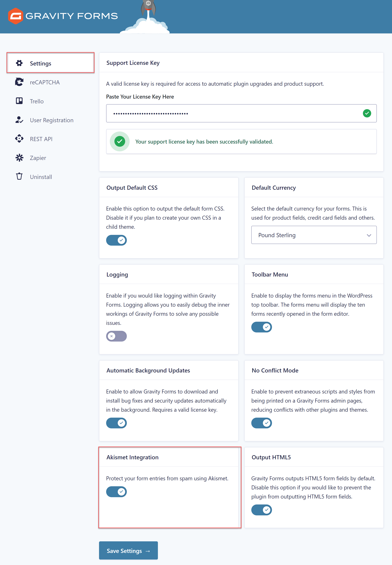The image size is (392, 565).
Task: Click the 'Default Currency' heading
Action: tap(274, 188)
